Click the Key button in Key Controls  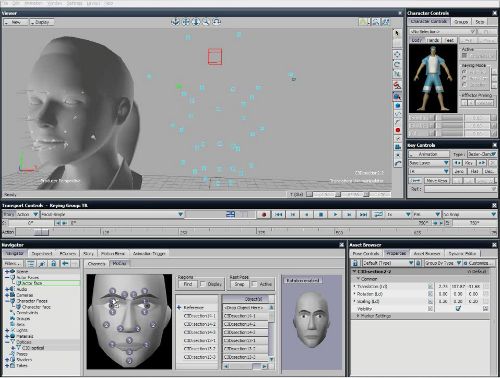[469, 163]
